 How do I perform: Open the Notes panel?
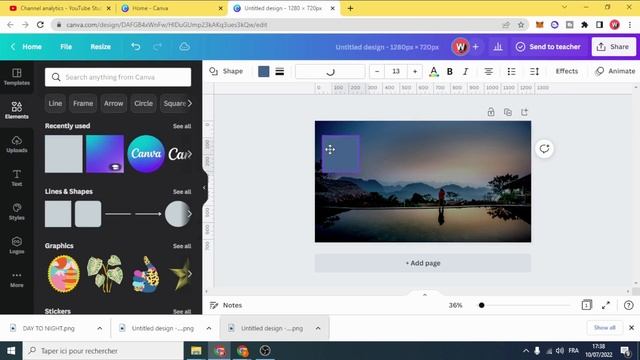point(226,305)
